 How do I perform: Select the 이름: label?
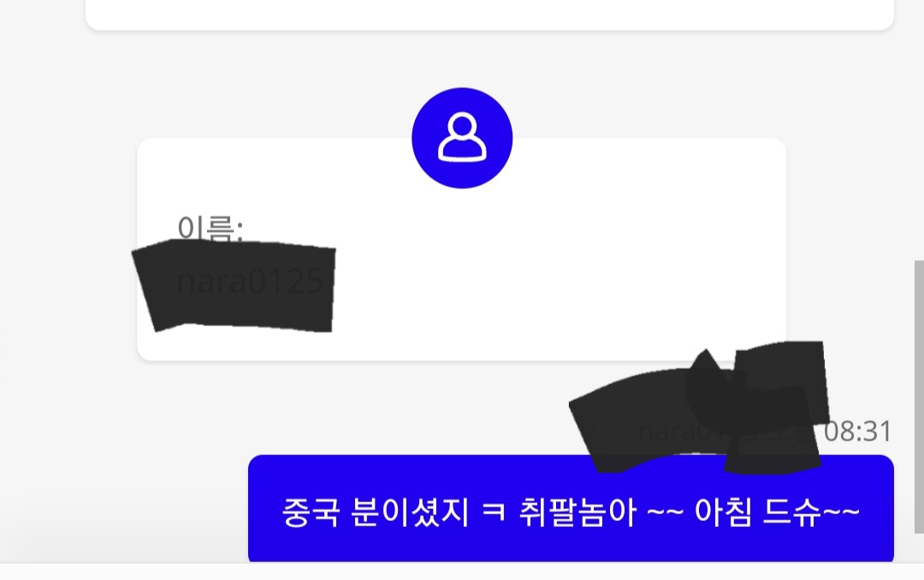pyautogui.click(x=210, y=228)
